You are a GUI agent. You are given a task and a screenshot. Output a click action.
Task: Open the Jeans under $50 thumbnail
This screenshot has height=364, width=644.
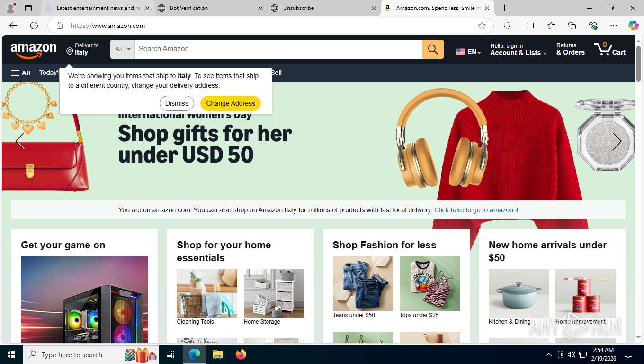tap(363, 283)
